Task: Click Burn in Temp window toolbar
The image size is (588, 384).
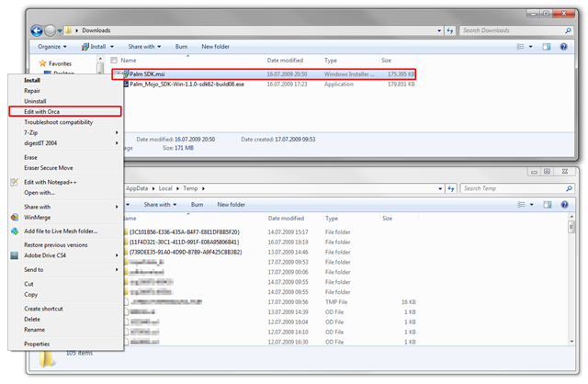Action: 197,204
